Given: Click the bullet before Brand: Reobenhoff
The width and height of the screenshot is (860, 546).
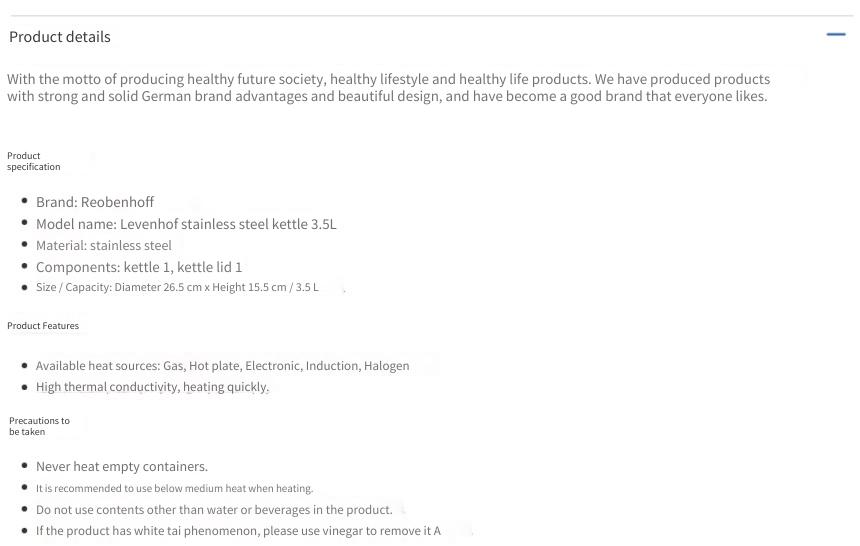Looking at the screenshot, I should click(24, 201).
